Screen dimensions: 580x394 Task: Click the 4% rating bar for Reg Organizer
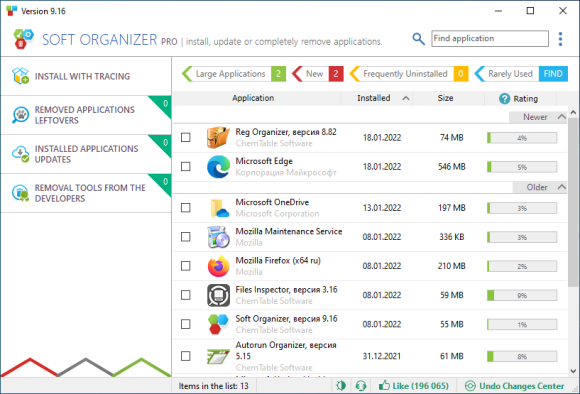tap(522, 138)
